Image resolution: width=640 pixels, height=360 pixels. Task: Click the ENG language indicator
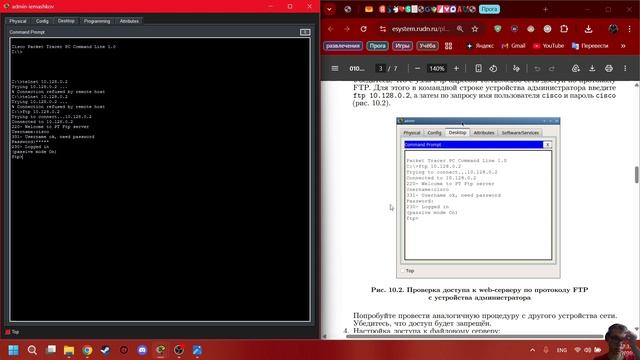[x=562, y=350]
